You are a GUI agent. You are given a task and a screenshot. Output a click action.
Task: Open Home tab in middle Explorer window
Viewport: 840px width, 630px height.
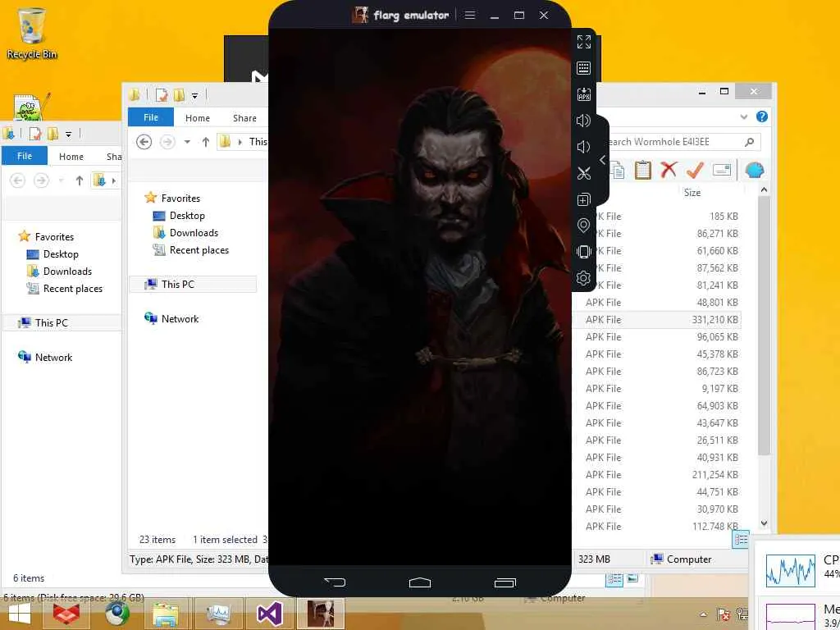click(x=197, y=118)
